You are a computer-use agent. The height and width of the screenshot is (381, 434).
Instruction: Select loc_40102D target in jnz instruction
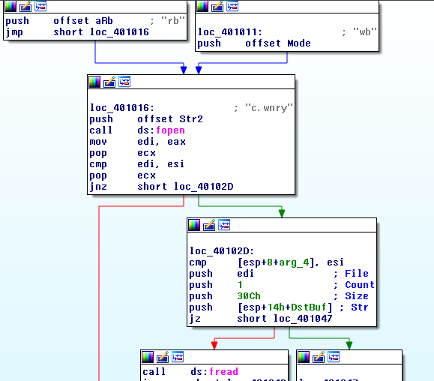point(203,187)
